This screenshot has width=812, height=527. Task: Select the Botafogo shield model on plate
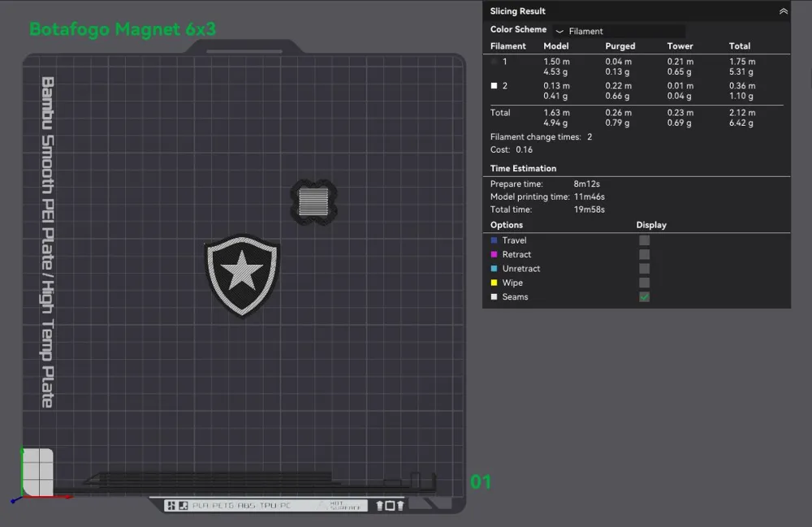pyautogui.click(x=242, y=274)
